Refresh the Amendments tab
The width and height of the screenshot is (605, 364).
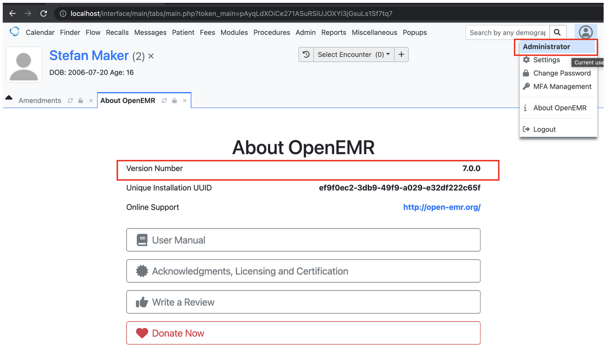tap(70, 101)
